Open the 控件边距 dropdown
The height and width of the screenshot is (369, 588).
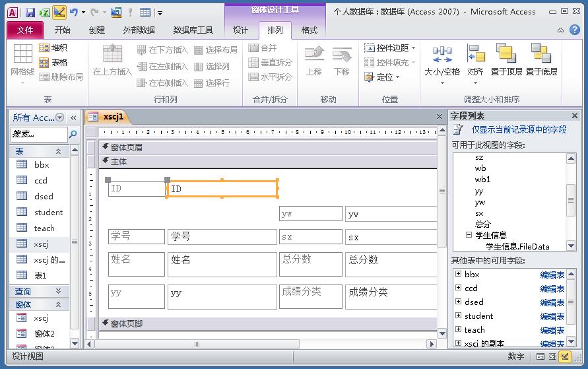point(389,48)
